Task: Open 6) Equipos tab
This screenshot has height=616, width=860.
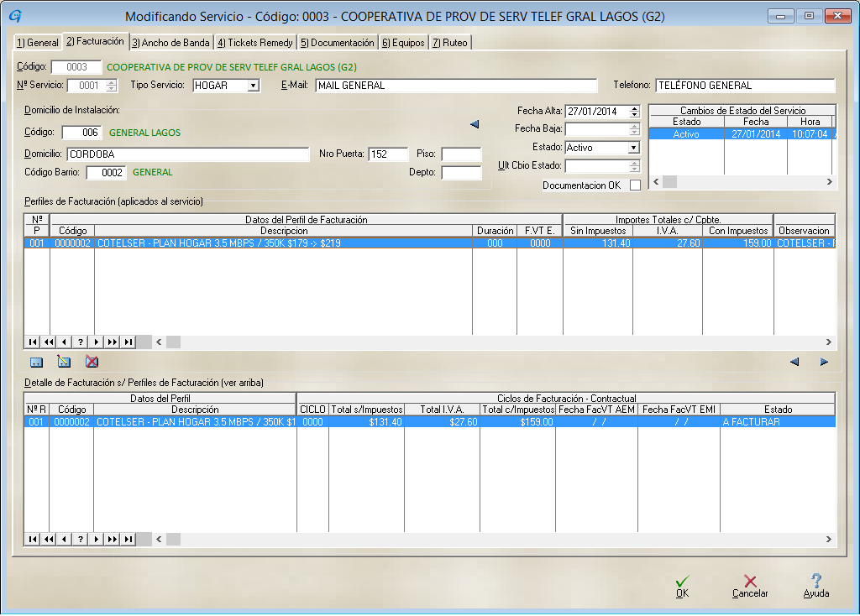Action: pyautogui.click(x=403, y=43)
